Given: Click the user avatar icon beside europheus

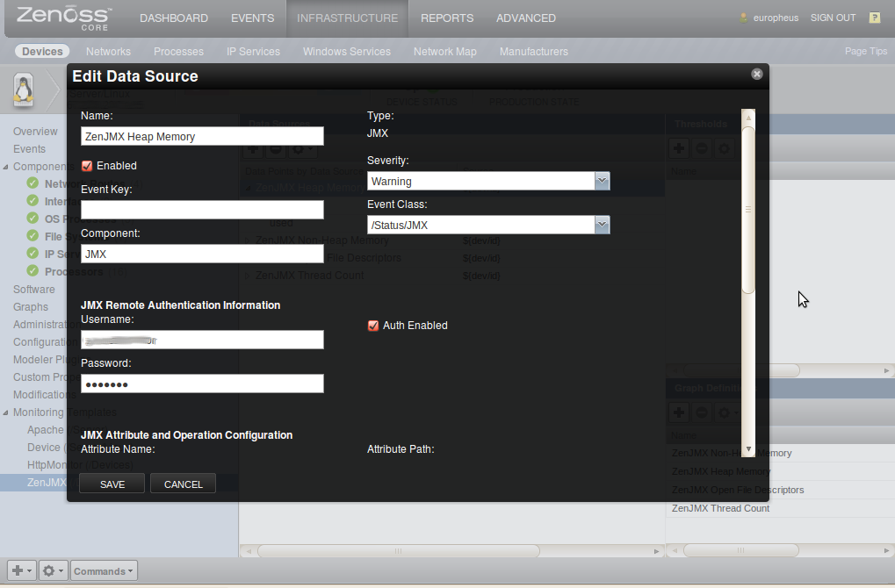Looking at the screenshot, I should pyautogui.click(x=743, y=18).
